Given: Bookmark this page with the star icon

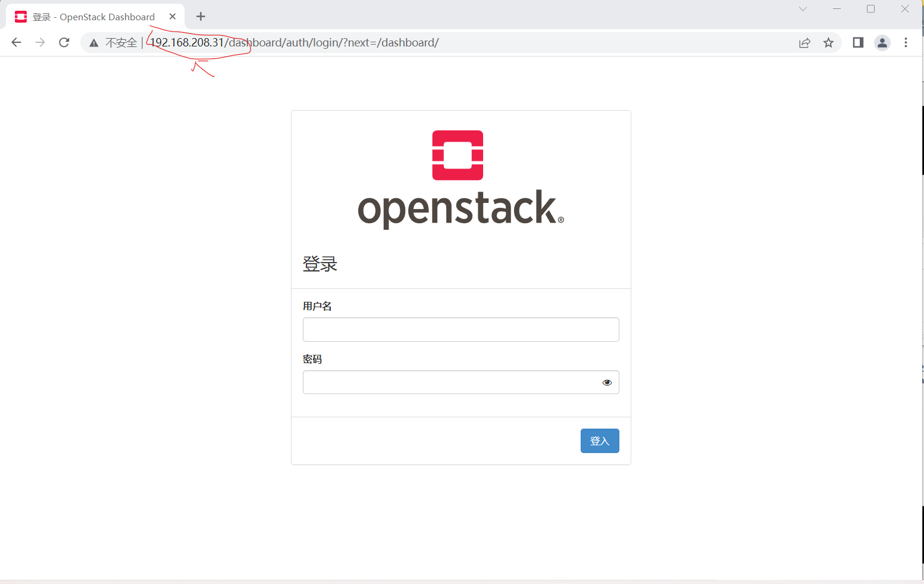Looking at the screenshot, I should click(828, 43).
